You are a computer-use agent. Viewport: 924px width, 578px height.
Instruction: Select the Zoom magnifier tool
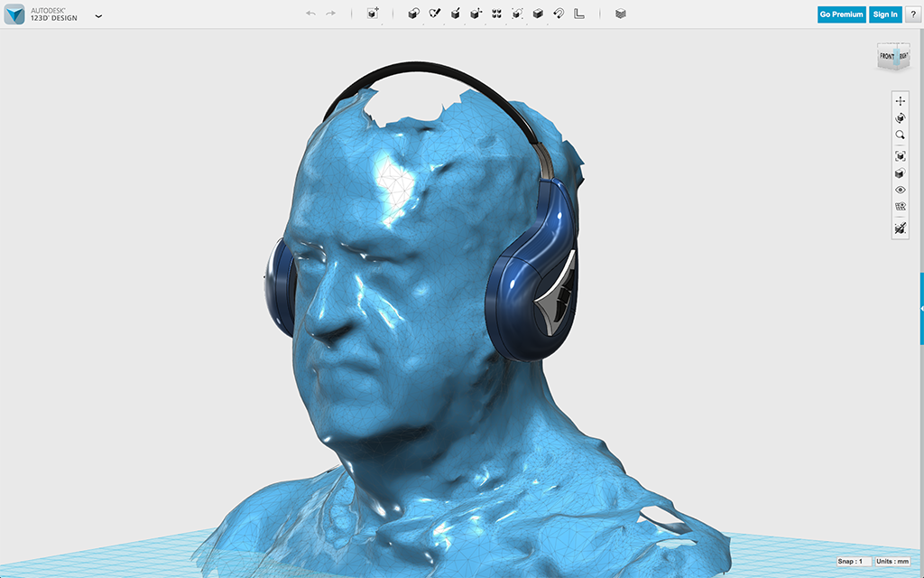(900, 135)
